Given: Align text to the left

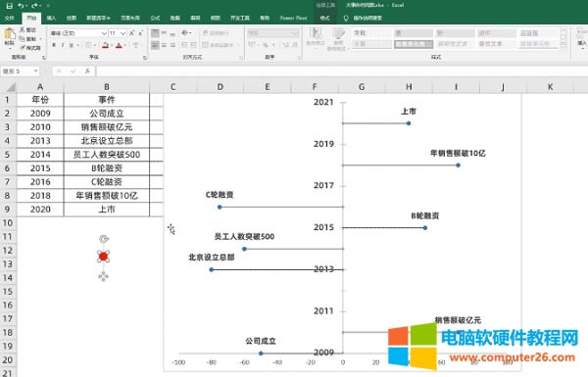Looking at the screenshot, I should click(x=155, y=45).
